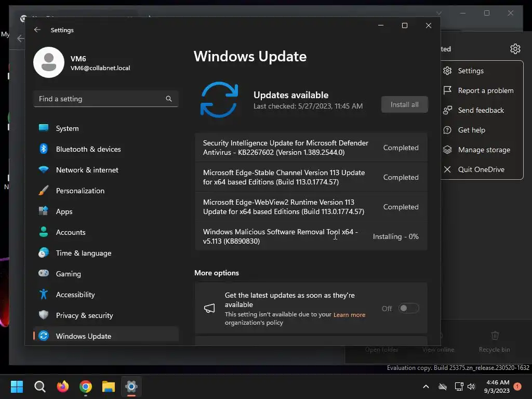Open Accounts settings in the sidebar
Image resolution: width=532 pixels, height=399 pixels.
coord(106,232)
